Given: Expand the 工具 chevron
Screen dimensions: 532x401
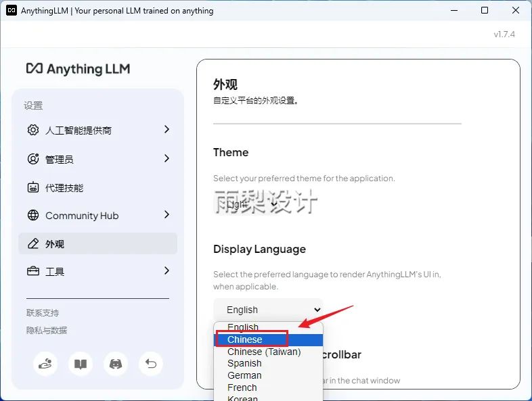Looking at the screenshot, I should pyautogui.click(x=167, y=270).
